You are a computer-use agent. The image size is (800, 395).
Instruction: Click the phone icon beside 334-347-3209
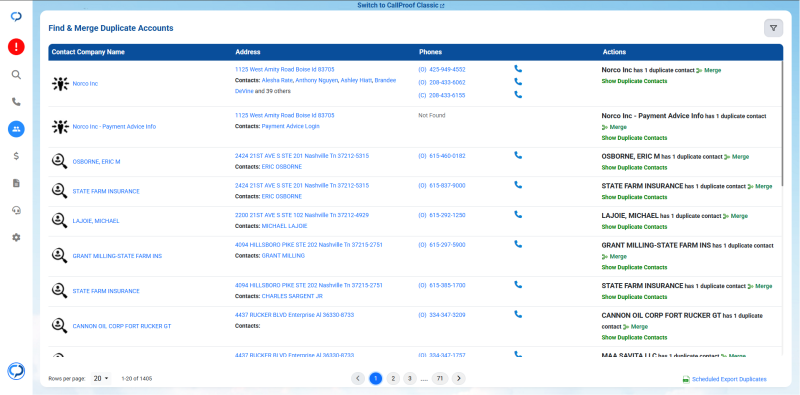[x=518, y=314]
